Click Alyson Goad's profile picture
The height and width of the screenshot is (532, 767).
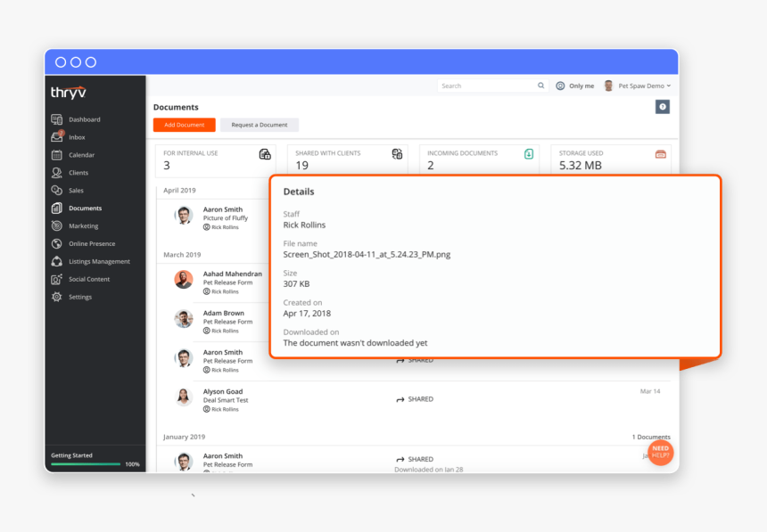(x=184, y=397)
